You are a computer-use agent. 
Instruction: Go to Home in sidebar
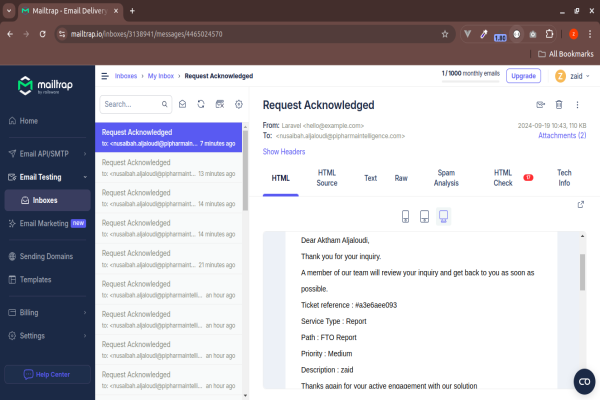[x=47, y=121]
